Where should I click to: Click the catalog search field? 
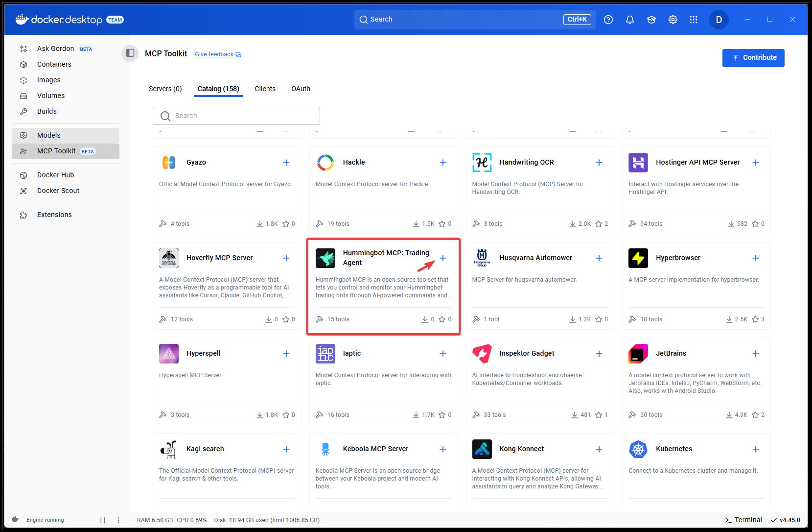pos(236,116)
